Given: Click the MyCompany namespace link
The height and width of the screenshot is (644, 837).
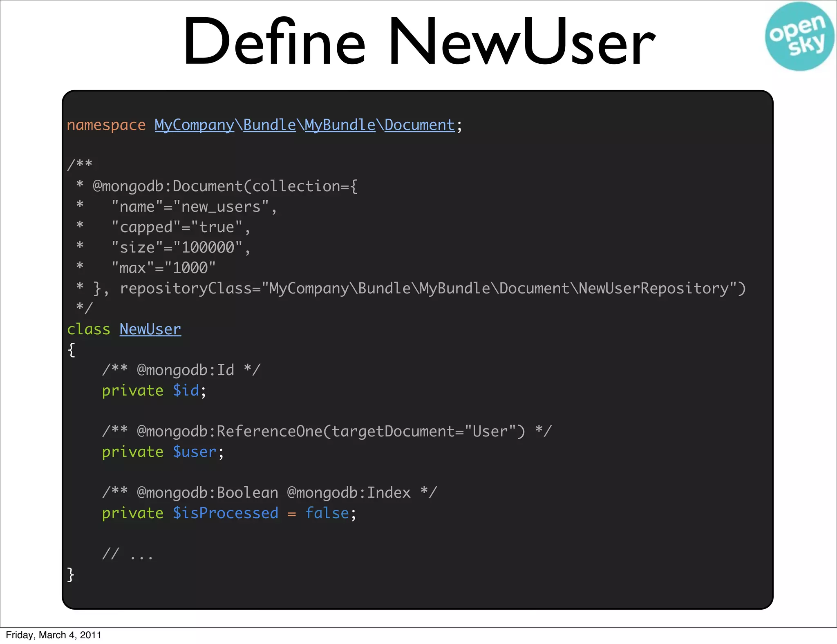Looking at the screenshot, I should coord(195,125).
